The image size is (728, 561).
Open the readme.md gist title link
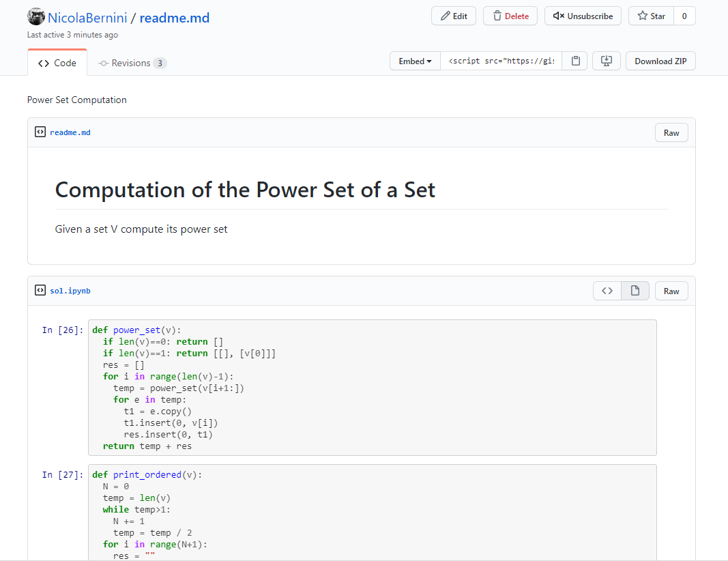point(174,18)
